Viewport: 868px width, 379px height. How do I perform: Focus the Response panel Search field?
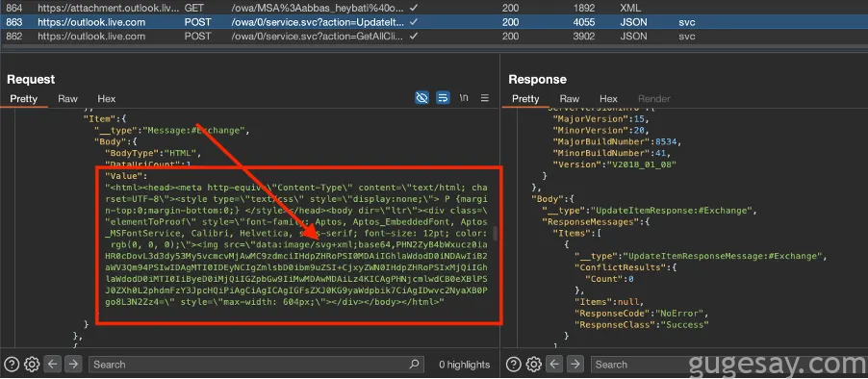[x=729, y=364]
